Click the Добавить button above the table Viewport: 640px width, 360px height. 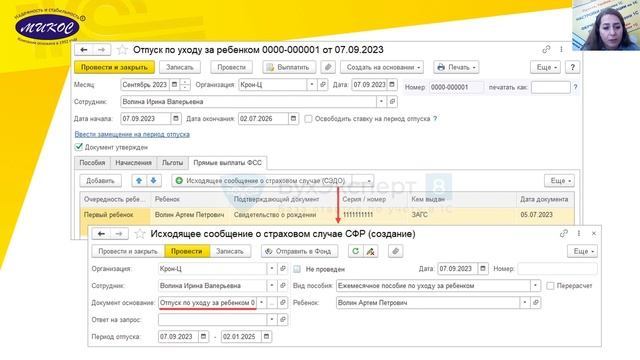(x=100, y=180)
